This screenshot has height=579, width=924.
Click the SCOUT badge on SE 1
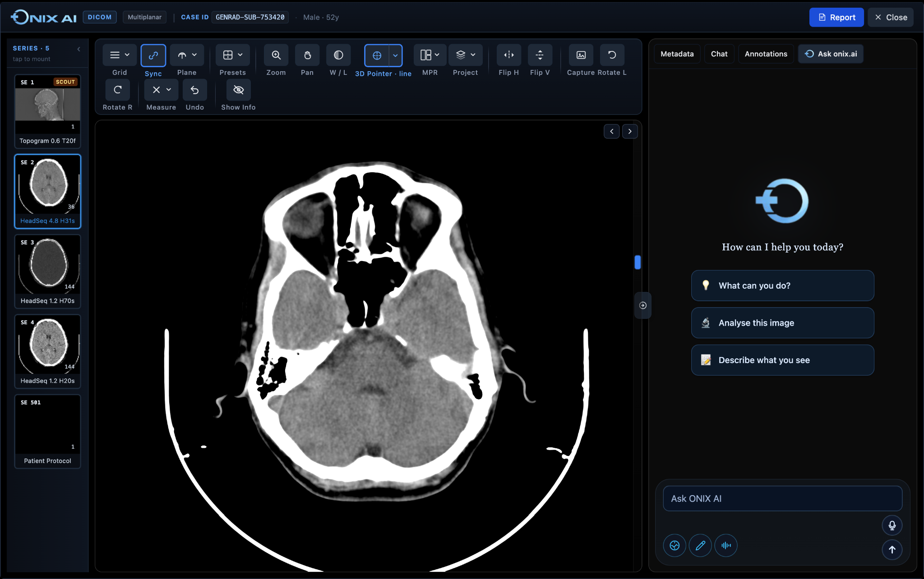[x=65, y=82]
